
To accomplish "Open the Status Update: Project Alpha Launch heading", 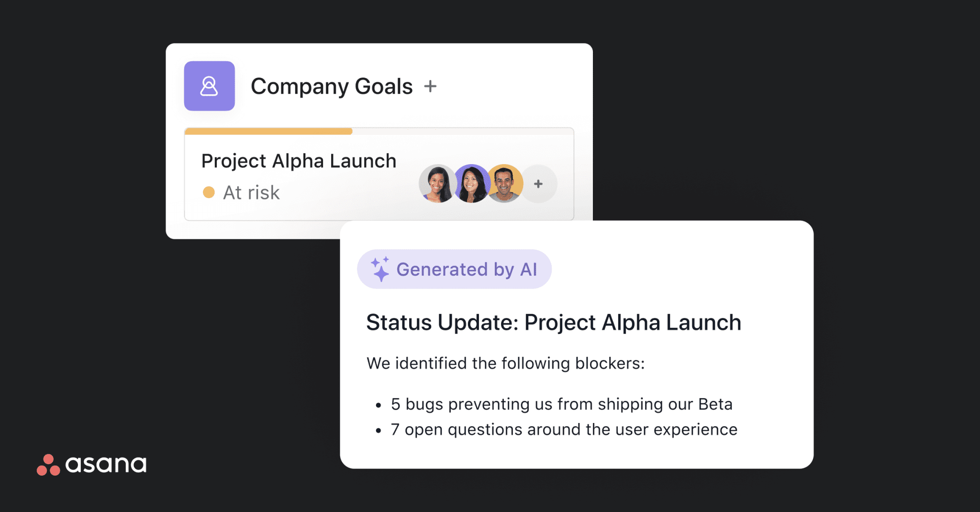I will (553, 322).
